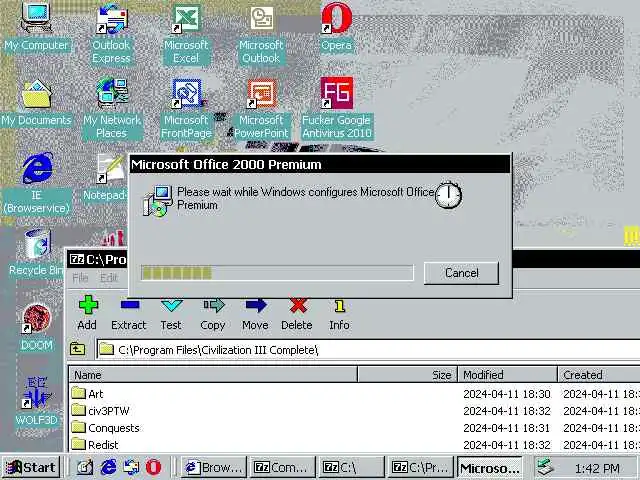Click the Office setup progress bar
The height and width of the screenshot is (480, 640).
click(x=277, y=273)
